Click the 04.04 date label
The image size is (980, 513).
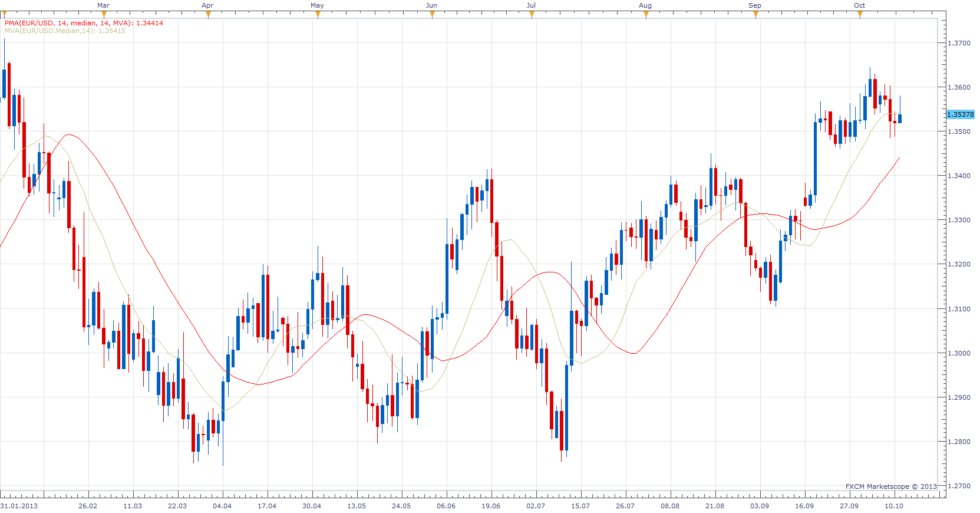pos(222,506)
